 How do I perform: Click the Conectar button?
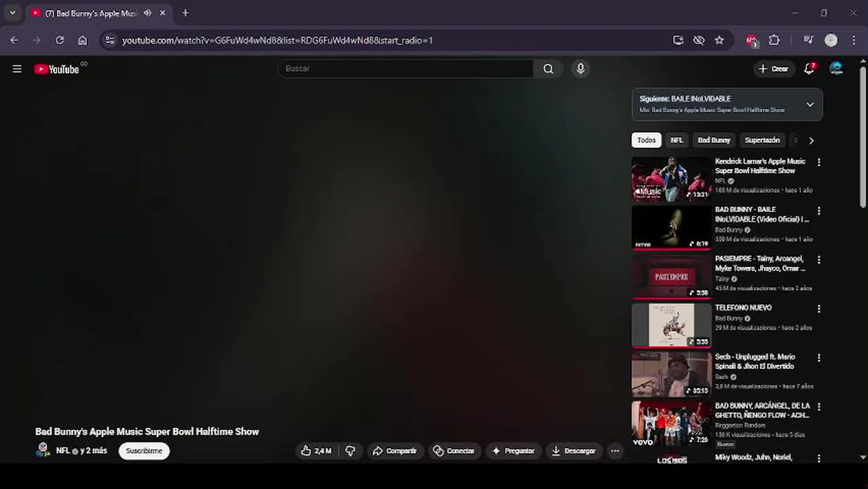454,451
